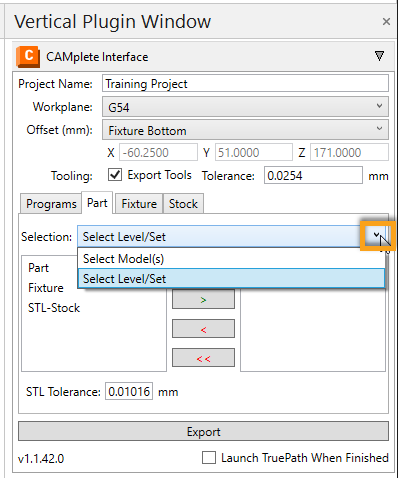The image size is (398, 478).
Task: Edit the Project Name field
Action: tap(245, 84)
